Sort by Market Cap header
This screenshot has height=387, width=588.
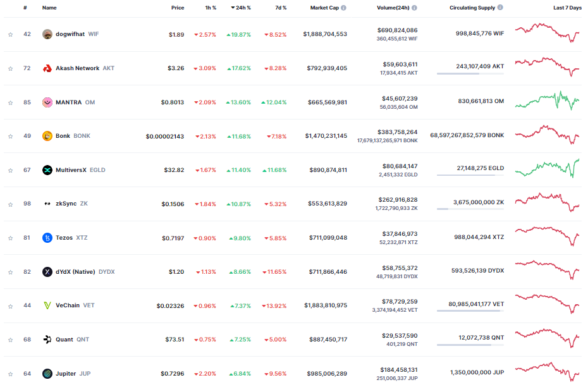click(x=324, y=8)
